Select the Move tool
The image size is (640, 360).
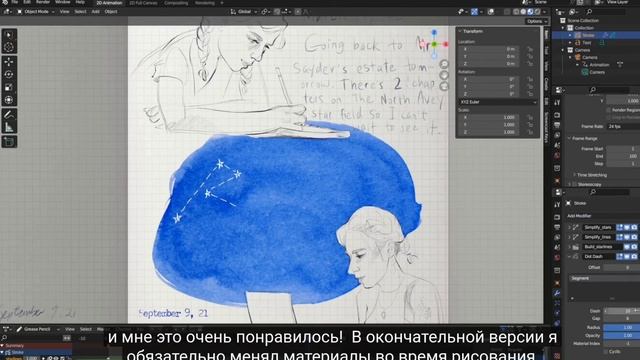click(x=9, y=62)
